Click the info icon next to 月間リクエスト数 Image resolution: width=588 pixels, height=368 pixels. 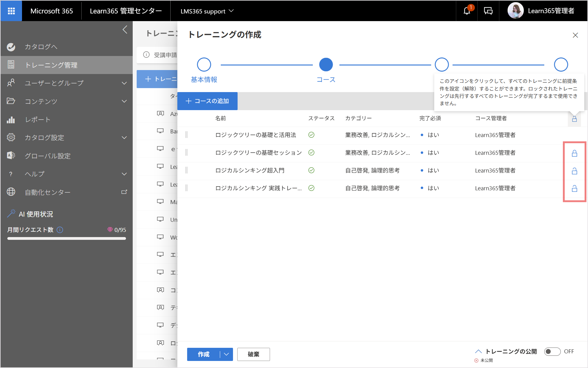pyautogui.click(x=60, y=230)
